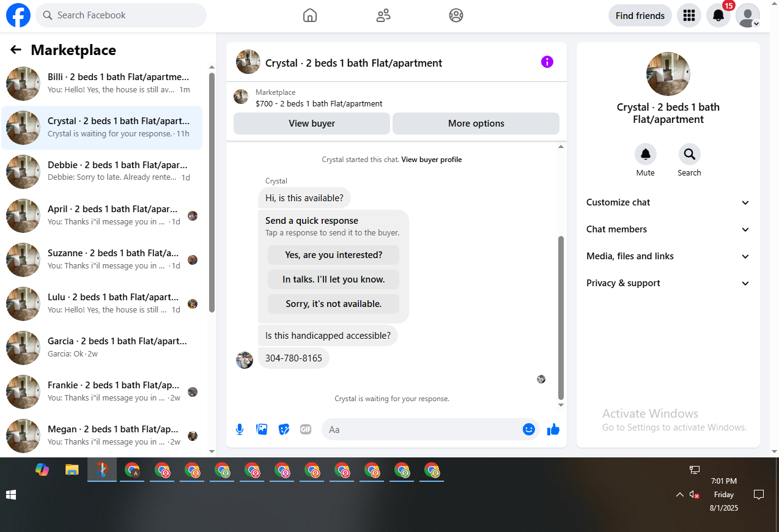The image size is (779, 532).
Task: Go to the Home feed icon
Action: (x=310, y=15)
